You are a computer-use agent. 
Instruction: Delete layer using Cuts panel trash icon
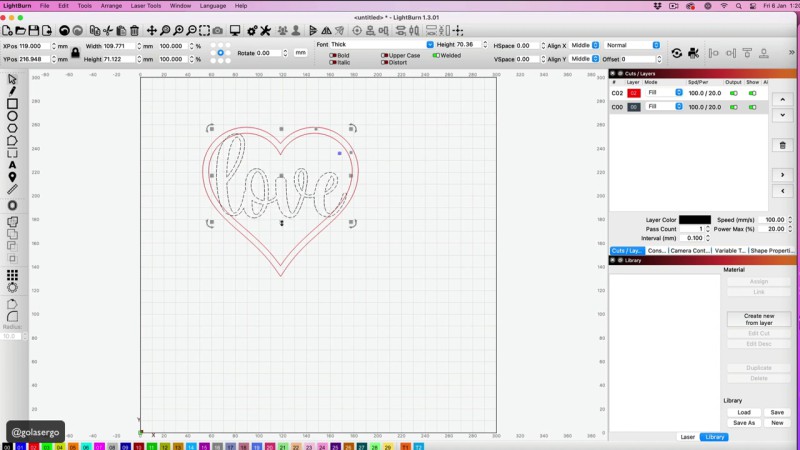click(783, 145)
